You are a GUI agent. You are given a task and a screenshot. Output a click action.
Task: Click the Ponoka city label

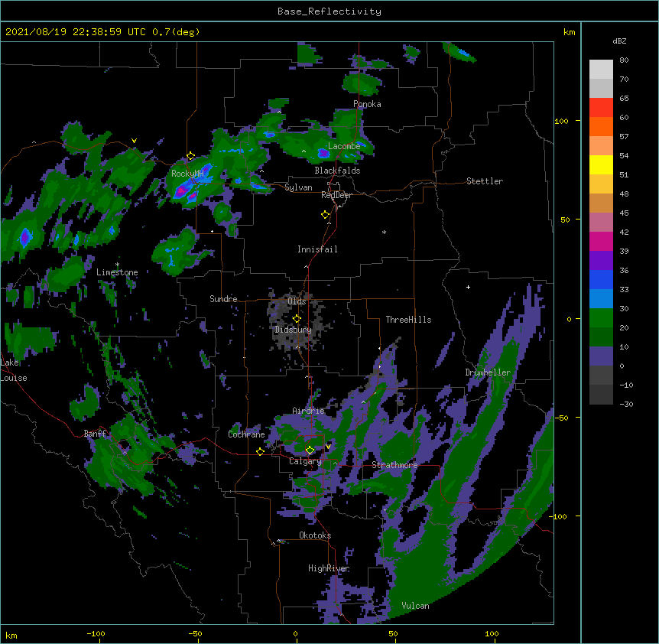pyautogui.click(x=367, y=104)
